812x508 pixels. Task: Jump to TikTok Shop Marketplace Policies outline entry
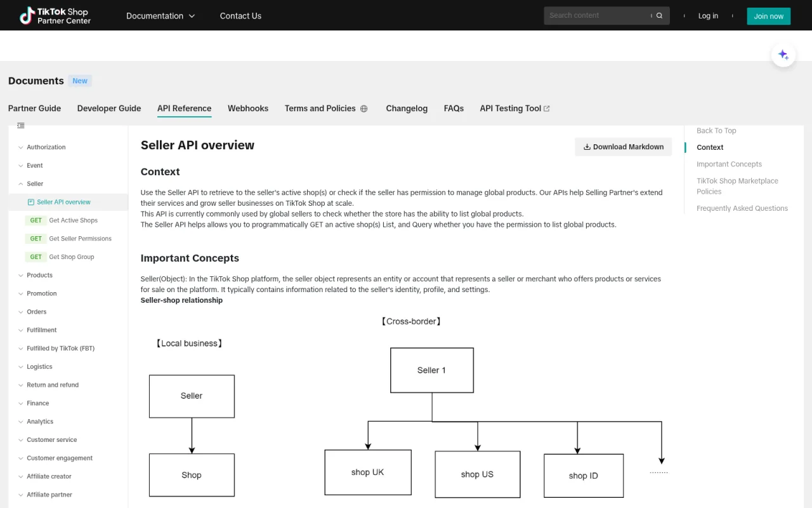click(737, 186)
